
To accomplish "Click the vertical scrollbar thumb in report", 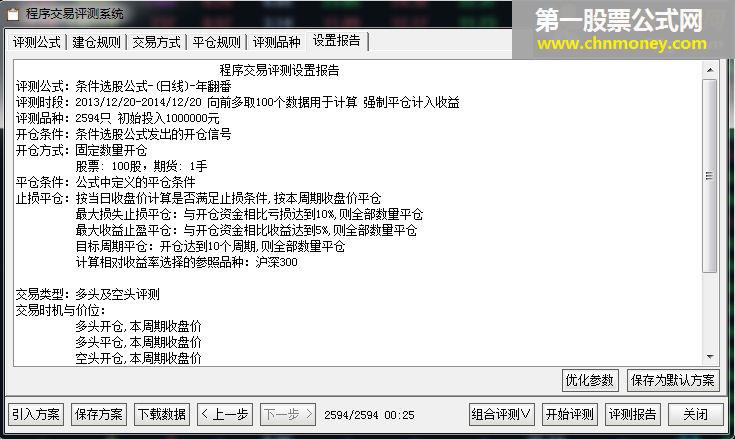I will pyautogui.click(x=710, y=176).
